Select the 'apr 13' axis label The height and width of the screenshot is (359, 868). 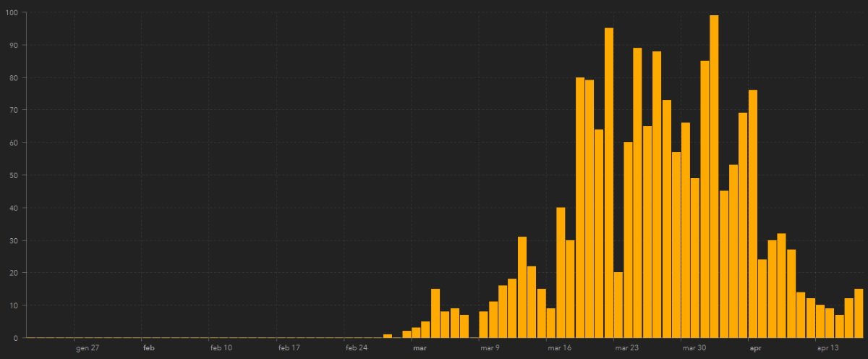coord(827,348)
